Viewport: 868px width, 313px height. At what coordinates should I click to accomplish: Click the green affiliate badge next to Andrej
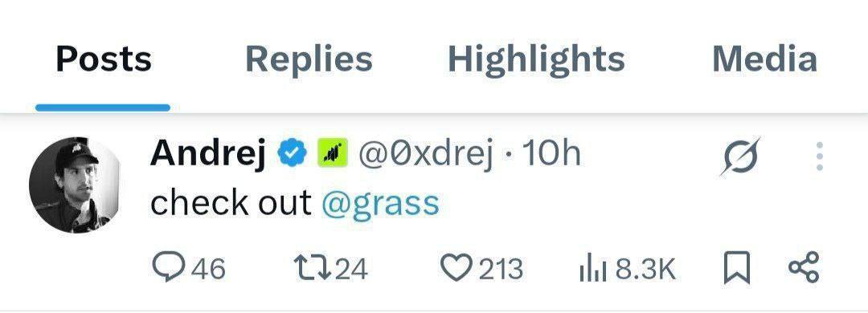pos(332,153)
